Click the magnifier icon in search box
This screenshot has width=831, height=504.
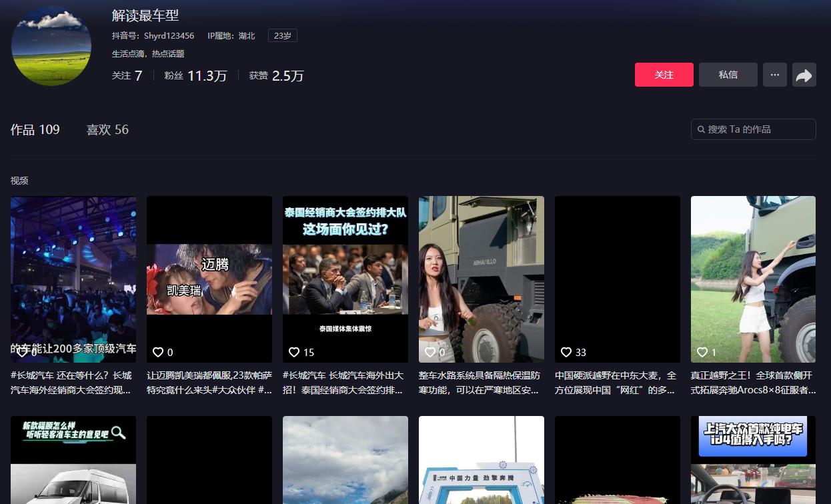pos(701,129)
